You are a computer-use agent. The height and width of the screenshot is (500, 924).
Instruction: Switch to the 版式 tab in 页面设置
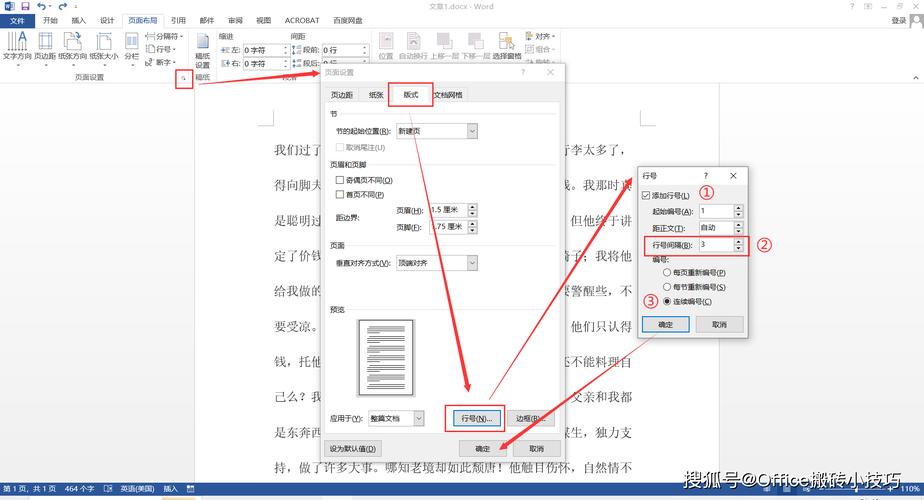coord(411,94)
